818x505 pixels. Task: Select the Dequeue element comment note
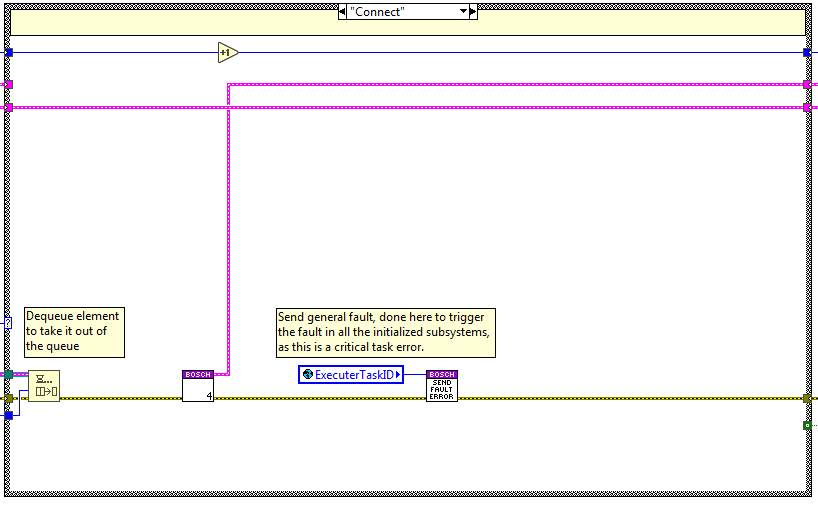[75, 332]
